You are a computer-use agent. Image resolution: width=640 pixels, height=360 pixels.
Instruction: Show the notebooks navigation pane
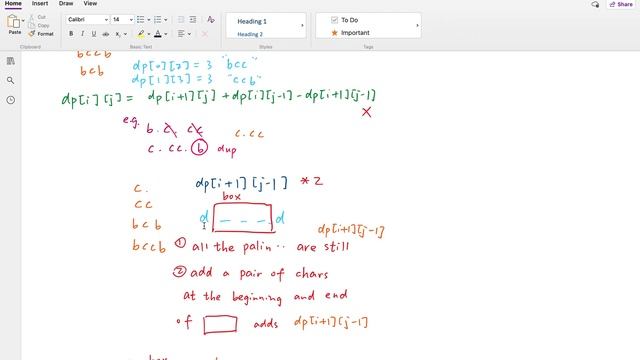tap(11, 61)
